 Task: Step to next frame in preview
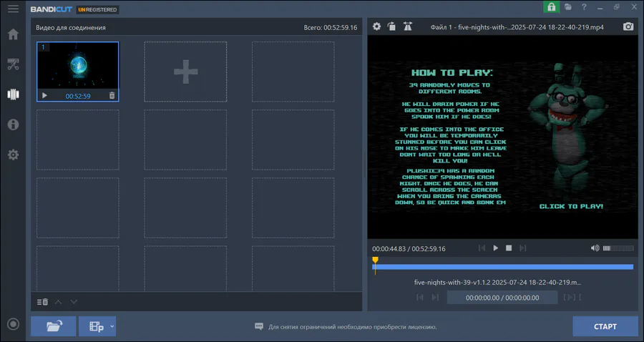522,248
